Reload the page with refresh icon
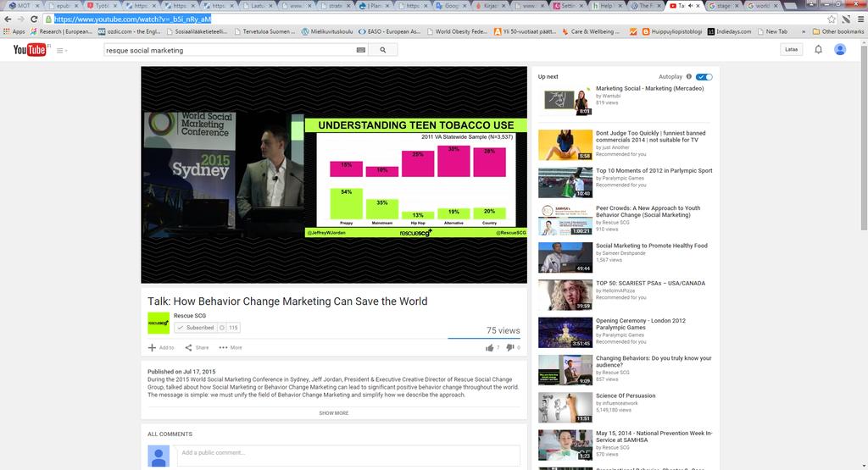This screenshot has height=470, width=868. [x=34, y=19]
